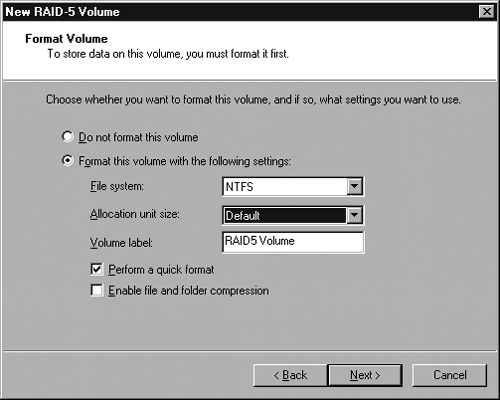Screen dimensions: 500x400
Task: Expand the Allocation unit size dropdown arrow
Action: [x=354, y=215]
